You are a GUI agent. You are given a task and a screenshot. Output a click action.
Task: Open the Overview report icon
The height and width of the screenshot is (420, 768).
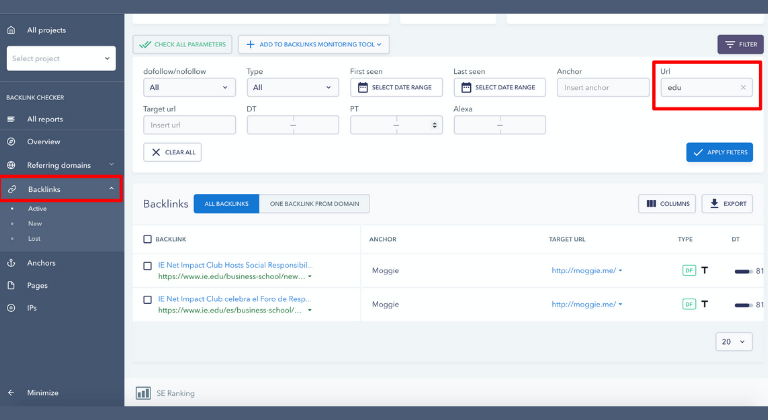(11, 141)
